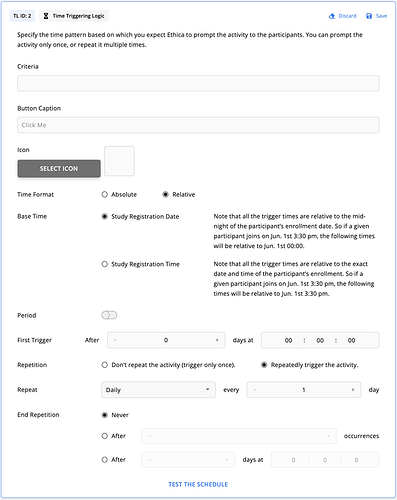The width and height of the screenshot is (397, 500).
Task: Toggle the Period switch
Action: point(109,315)
